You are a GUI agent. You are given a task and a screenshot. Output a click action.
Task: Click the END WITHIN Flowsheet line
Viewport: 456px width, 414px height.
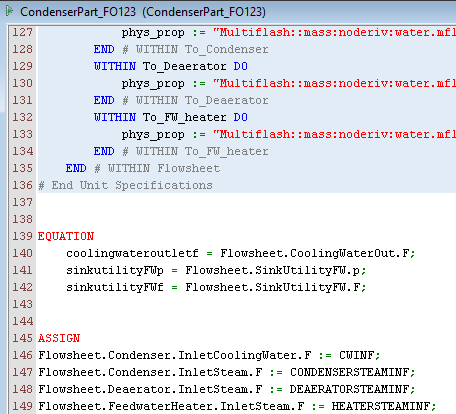143,168
